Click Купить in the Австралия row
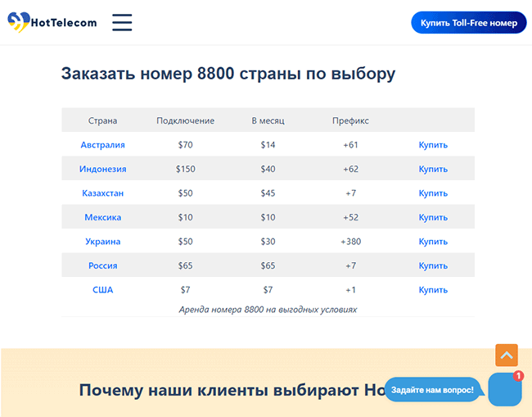This screenshot has width=532, height=417. pyautogui.click(x=433, y=145)
